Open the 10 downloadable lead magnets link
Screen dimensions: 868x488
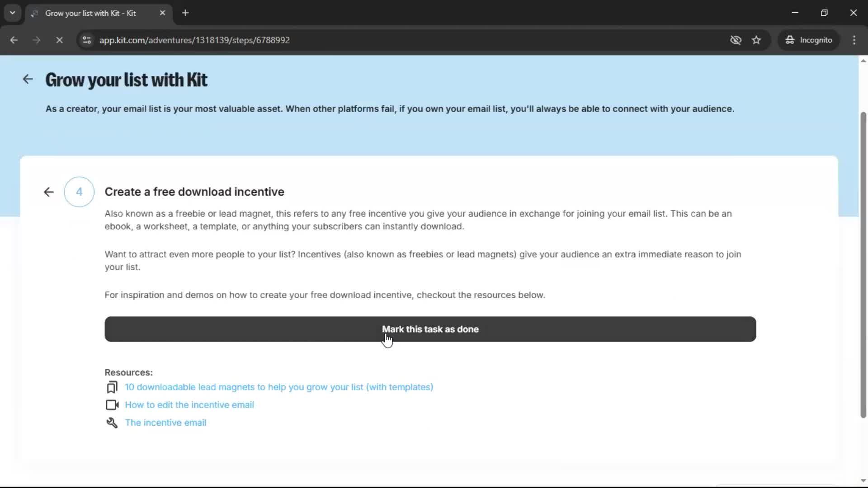[278, 387]
